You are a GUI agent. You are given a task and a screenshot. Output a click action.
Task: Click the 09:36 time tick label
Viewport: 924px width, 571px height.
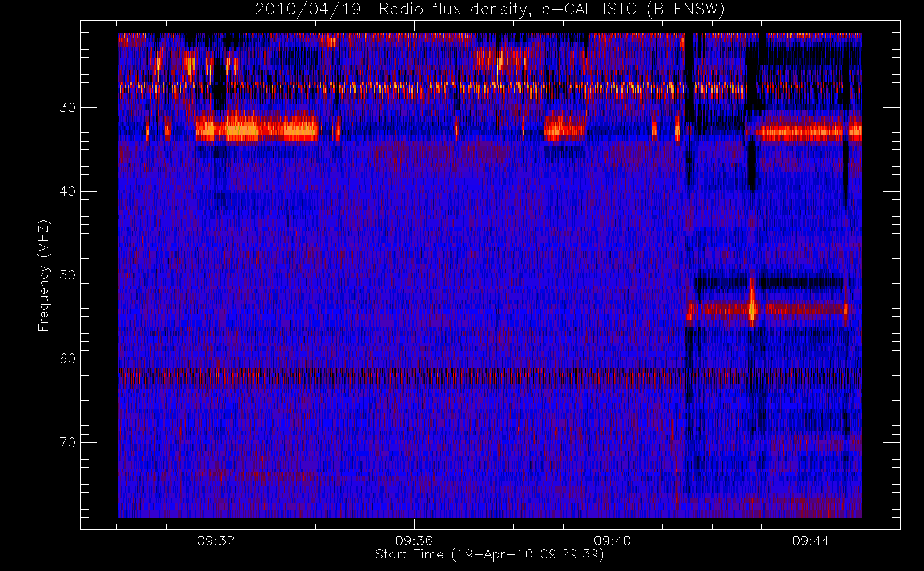(414, 541)
